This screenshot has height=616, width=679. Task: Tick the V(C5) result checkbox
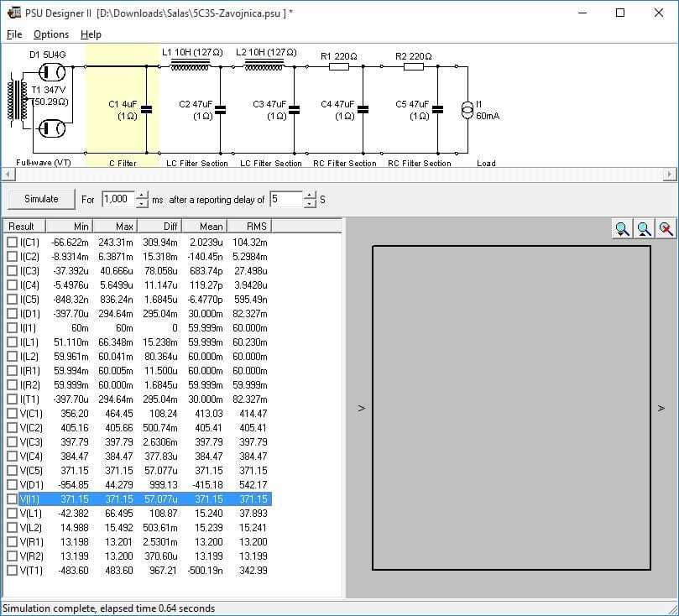[x=12, y=471]
